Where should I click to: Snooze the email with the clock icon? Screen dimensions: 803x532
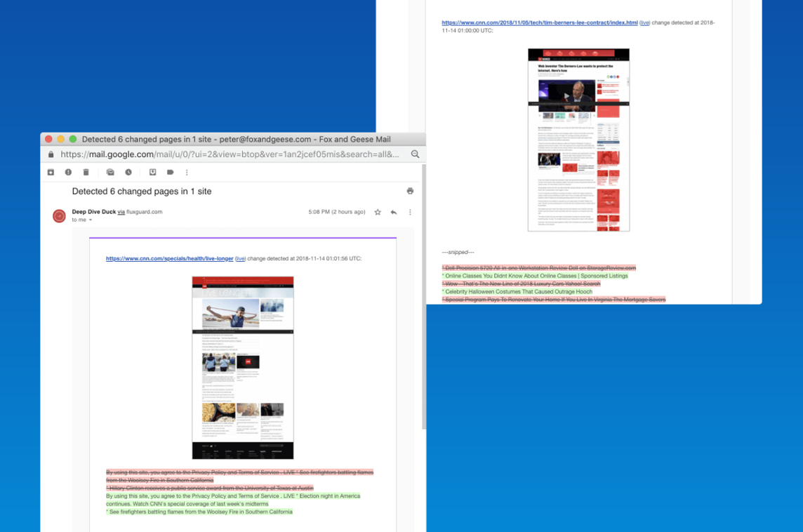coord(128,173)
